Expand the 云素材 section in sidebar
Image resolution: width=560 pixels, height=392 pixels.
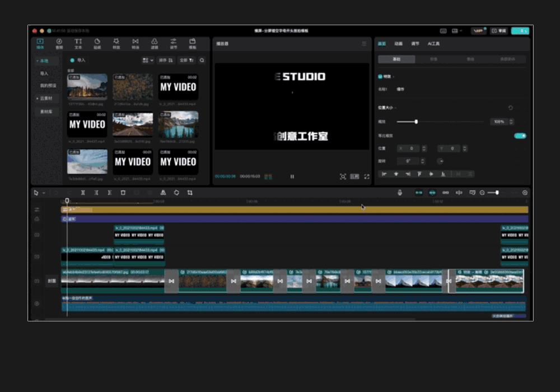pos(46,98)
